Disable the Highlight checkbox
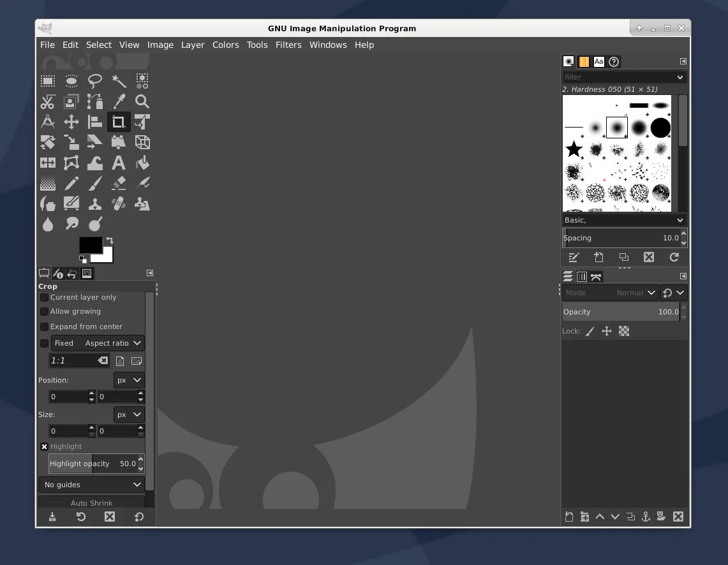This screenshot has height=565, width=728. pos(45,446)
